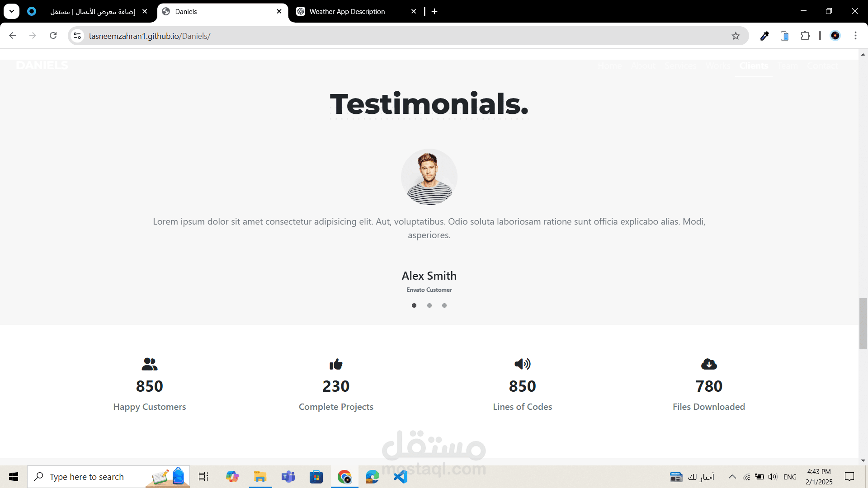Image resolution: width=868 pixels, height=488 pixels.
Task: Expand hidden system tray icons chevron
Action: (732, 477)
